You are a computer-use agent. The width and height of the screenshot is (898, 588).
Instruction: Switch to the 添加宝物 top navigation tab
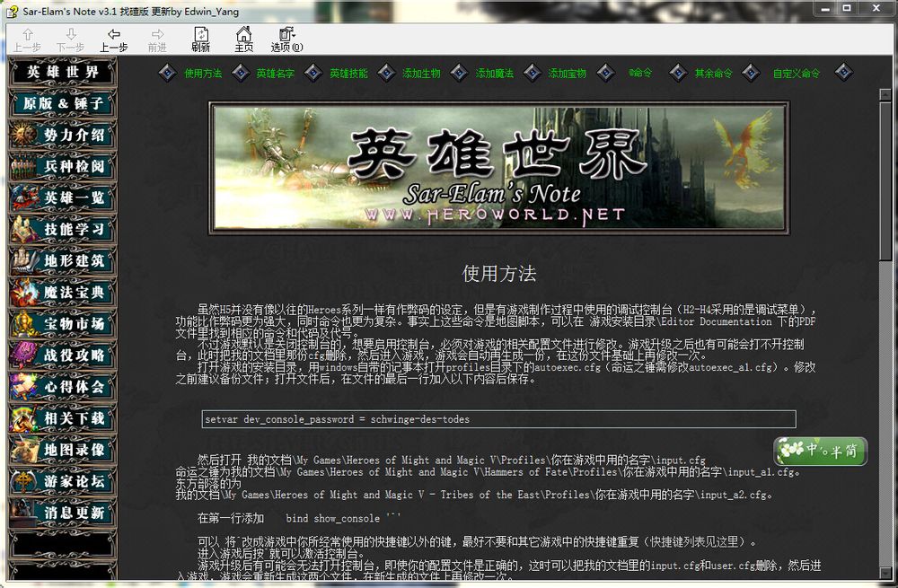(x=567, y=74)
